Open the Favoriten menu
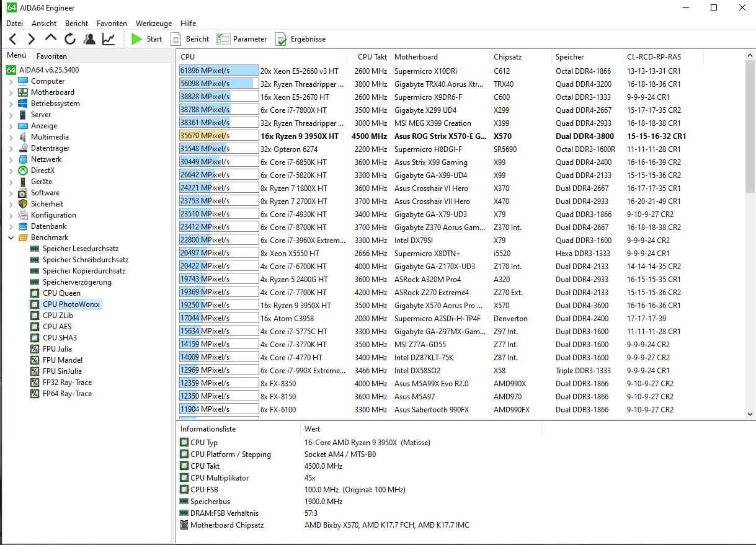This screenshot has height=545, width=756. coord(112,23)
